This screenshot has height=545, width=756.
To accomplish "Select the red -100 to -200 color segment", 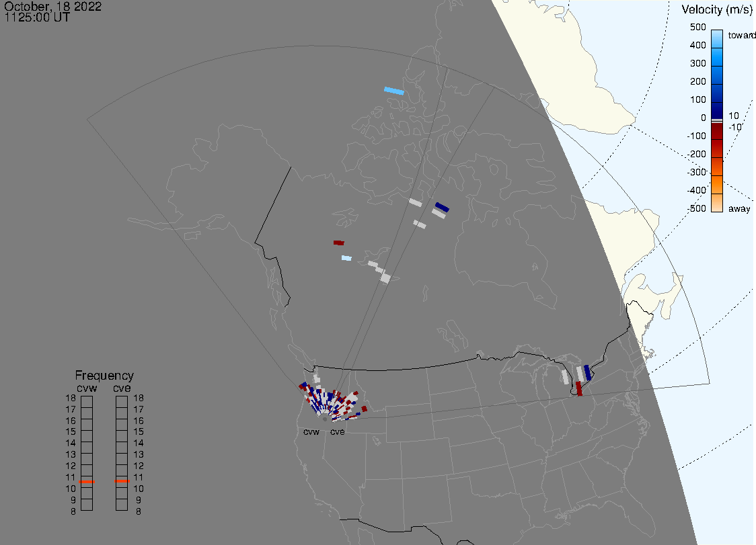I will click(717, 149).
